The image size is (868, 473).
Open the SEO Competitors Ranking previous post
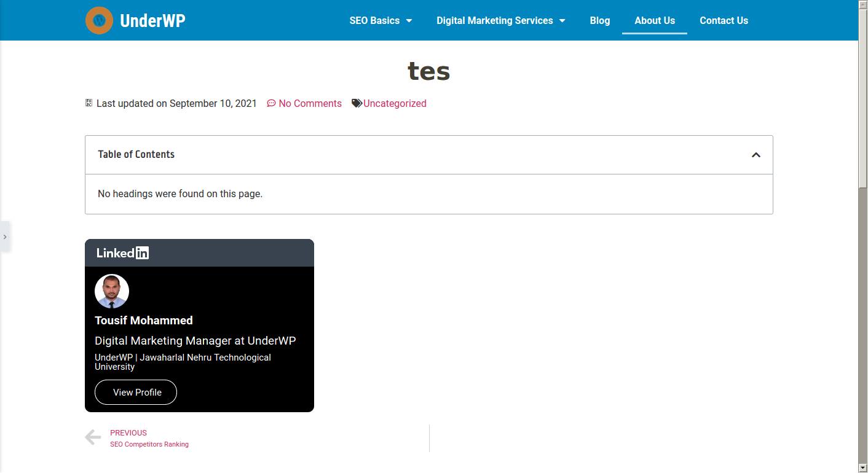[149, 444]
